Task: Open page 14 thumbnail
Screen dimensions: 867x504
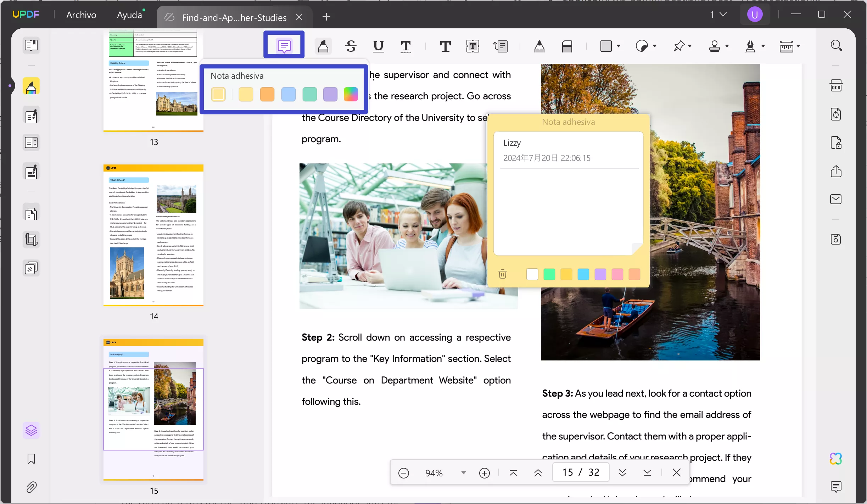Action: click(153, 235)
